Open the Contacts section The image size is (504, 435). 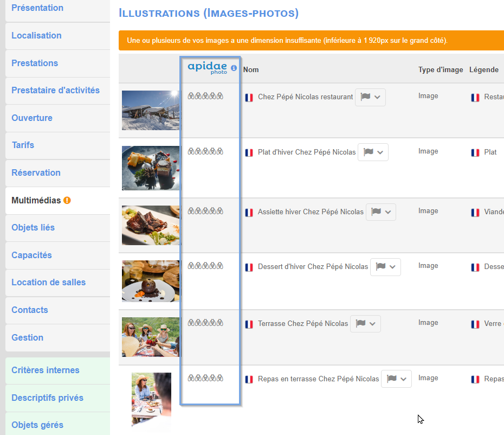point(58,310)
